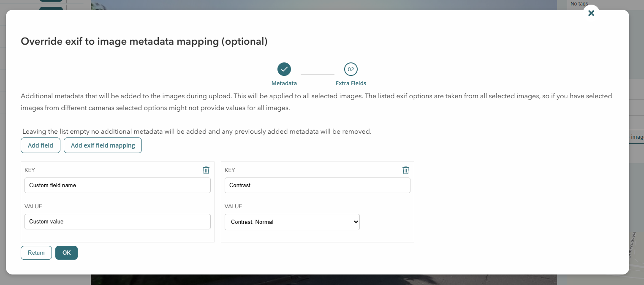Click into the Custom value text box
This screenshot has height=285, width=644.
click(117, 222)
